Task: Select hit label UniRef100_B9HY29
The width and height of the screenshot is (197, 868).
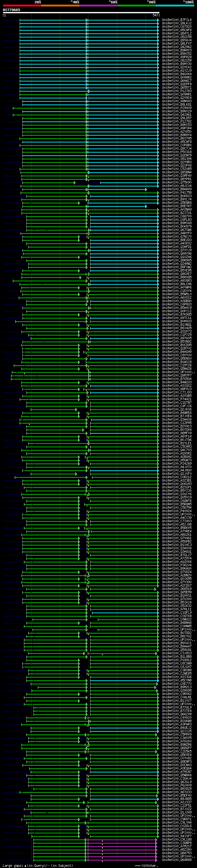Action: tap(176, 111)
